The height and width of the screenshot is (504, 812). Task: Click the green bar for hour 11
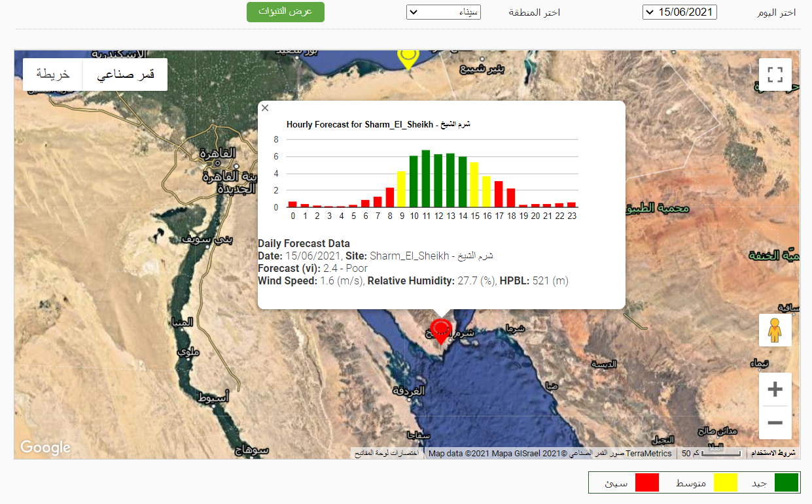coord(425,178)
